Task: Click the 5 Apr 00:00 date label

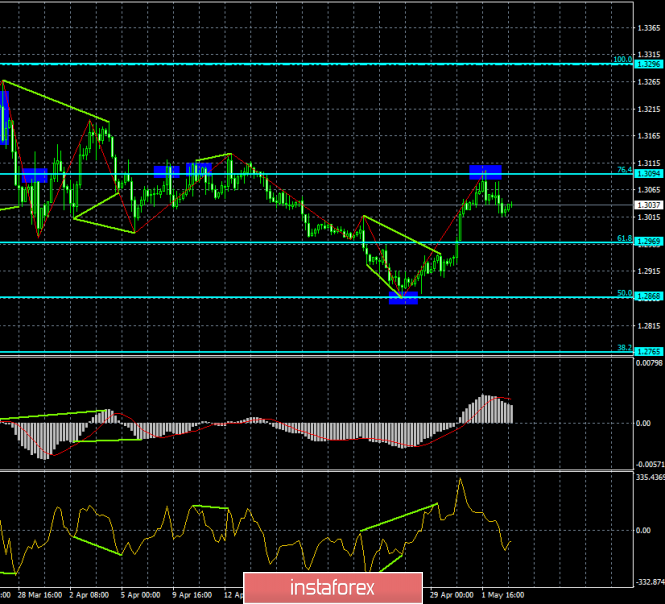Action: point(140,591)
